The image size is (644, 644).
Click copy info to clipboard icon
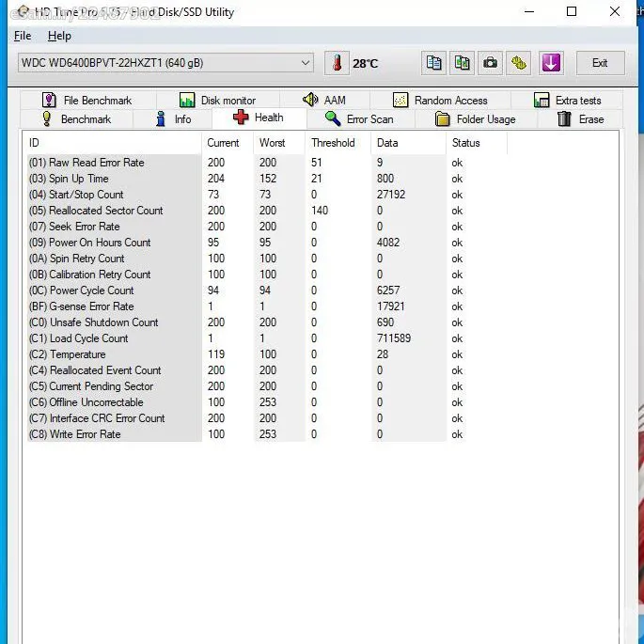(433, 63)
